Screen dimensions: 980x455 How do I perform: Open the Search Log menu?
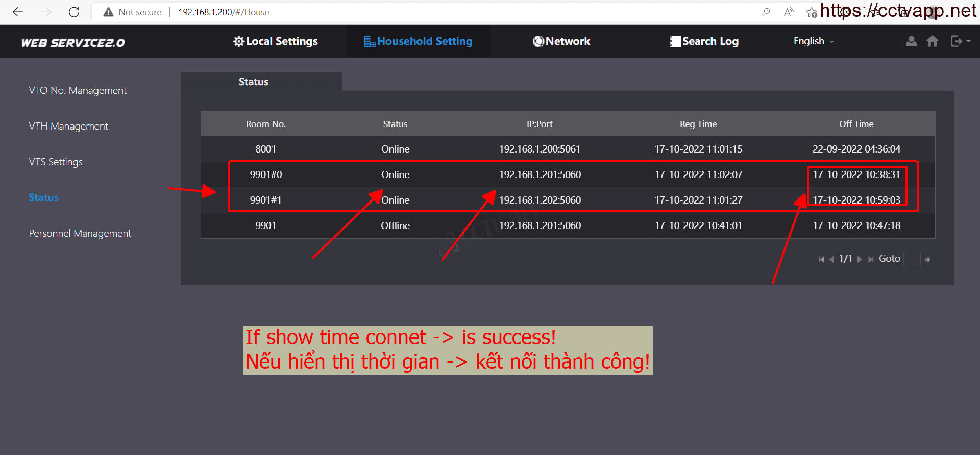click(704, 41)
